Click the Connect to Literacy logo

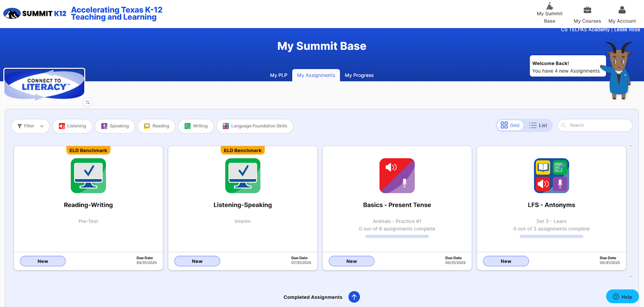[x=44, y=85]
